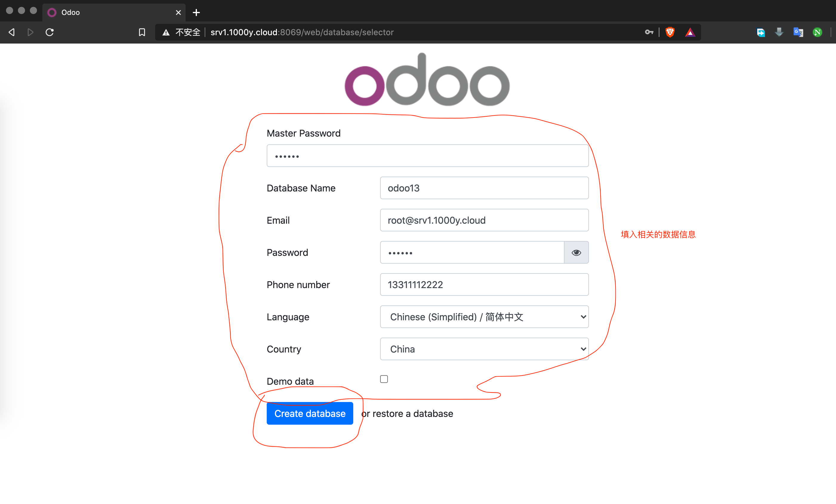Open the Country dropdown
836x504 pixels.
484,349
